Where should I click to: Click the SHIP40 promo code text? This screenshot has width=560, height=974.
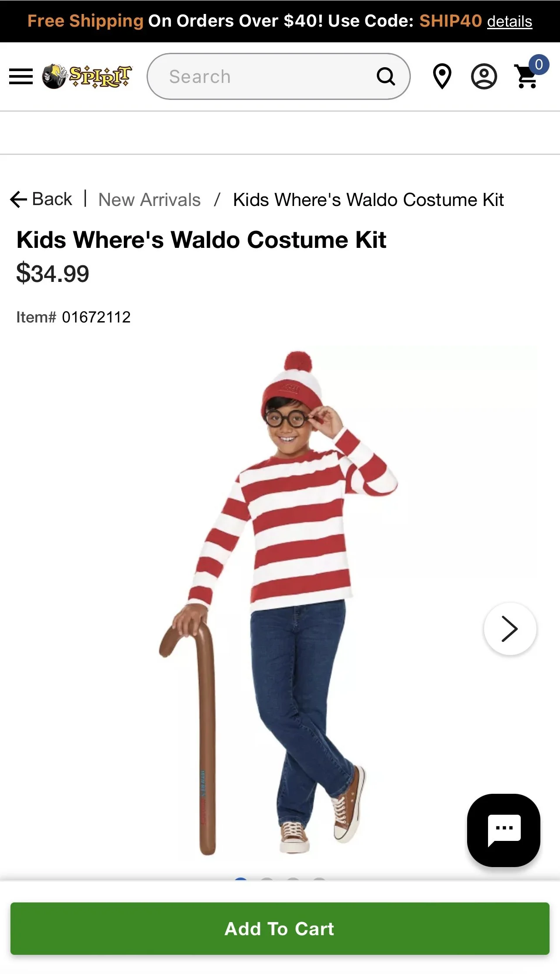click(x=451, y=21)
